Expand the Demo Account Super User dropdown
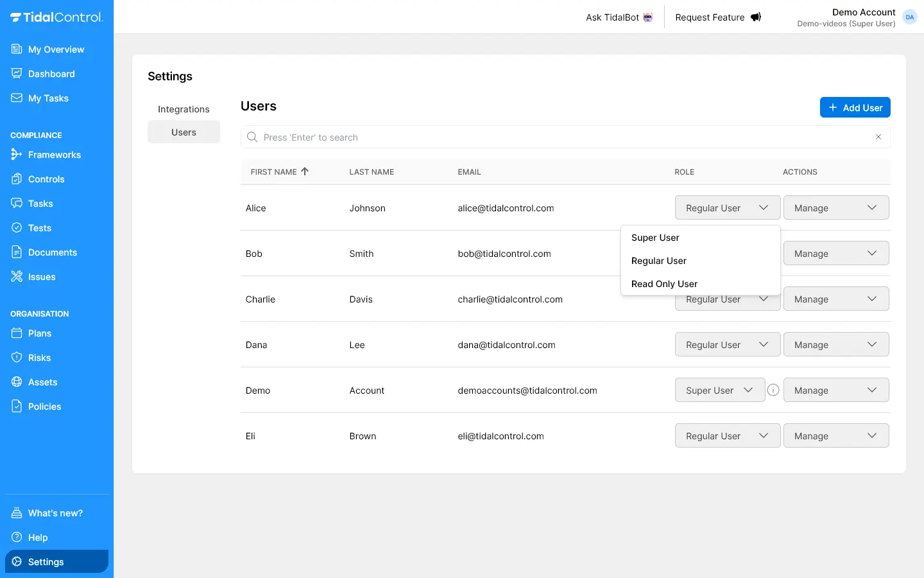The height and width of the screenshot is (578, 924). [719, 390]
